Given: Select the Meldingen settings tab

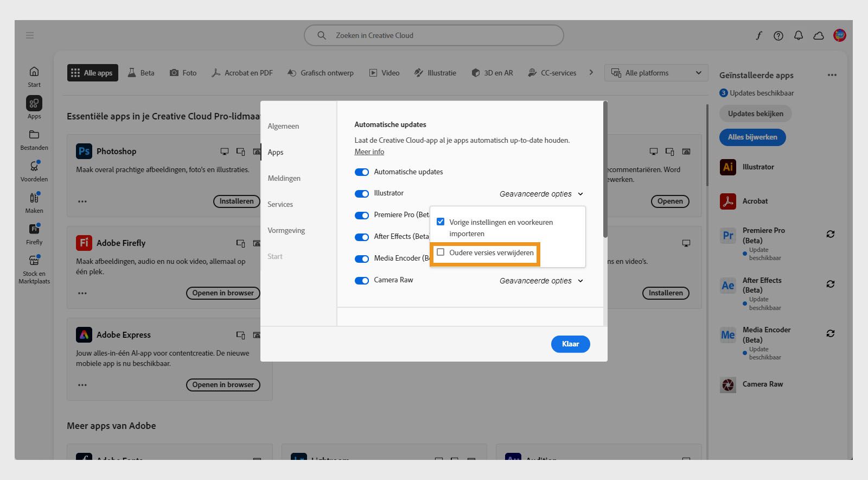Looking at the screenshot, I should tap(284, 178).
